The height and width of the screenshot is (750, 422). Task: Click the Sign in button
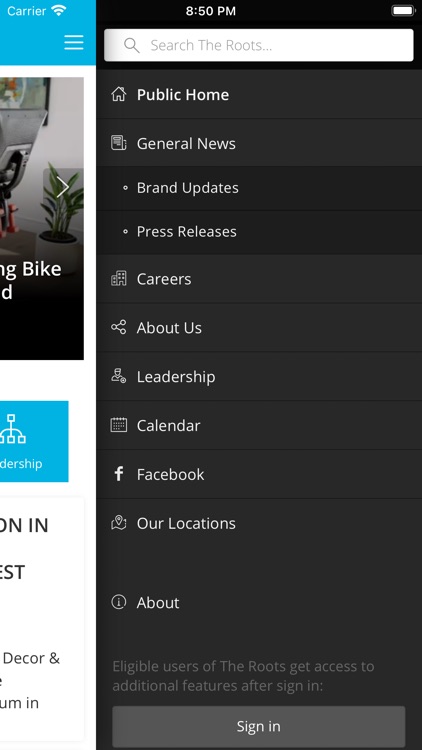[259, 726]
